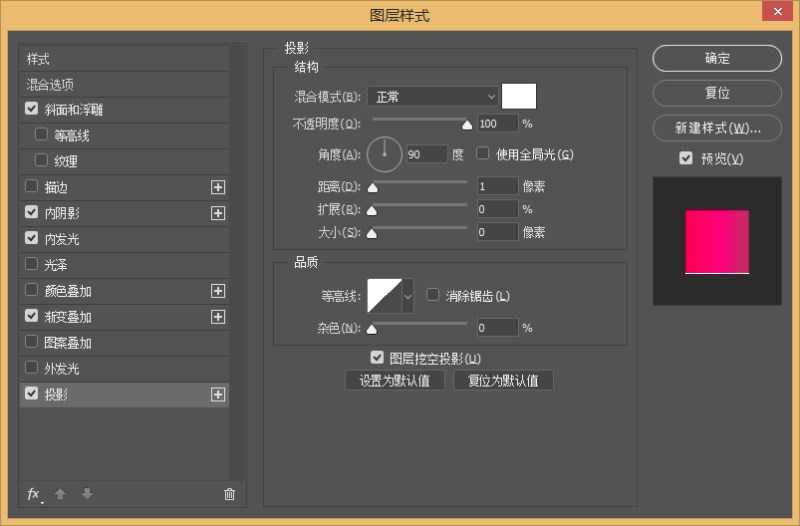Open 光泽 settings panel

click(56, 265)
